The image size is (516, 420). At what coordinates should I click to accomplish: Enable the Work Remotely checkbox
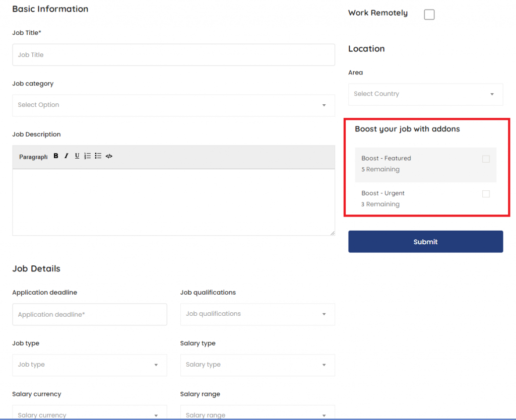point(429,15)
